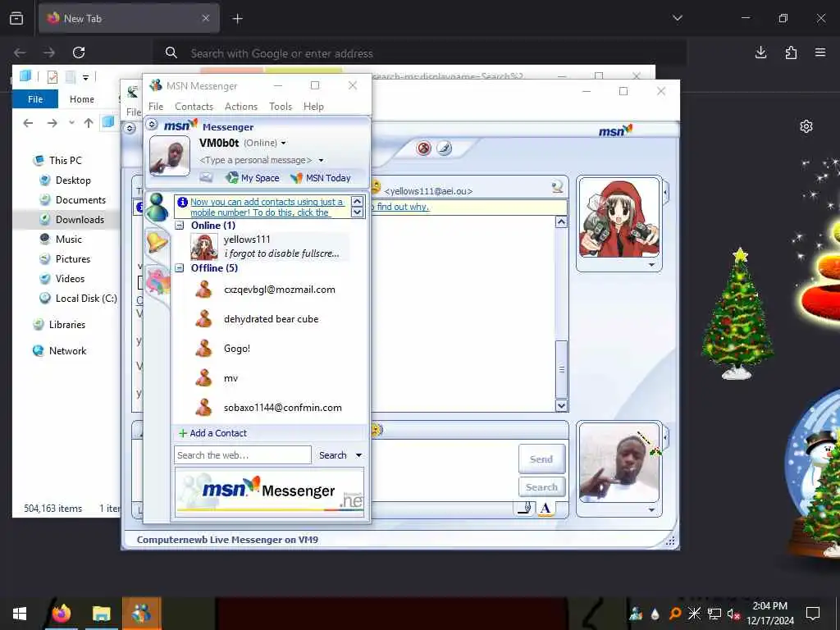The height and width of the screenshot is (630, 840).
Task: Open muted volume tray icon
Action: coord(733,614)
